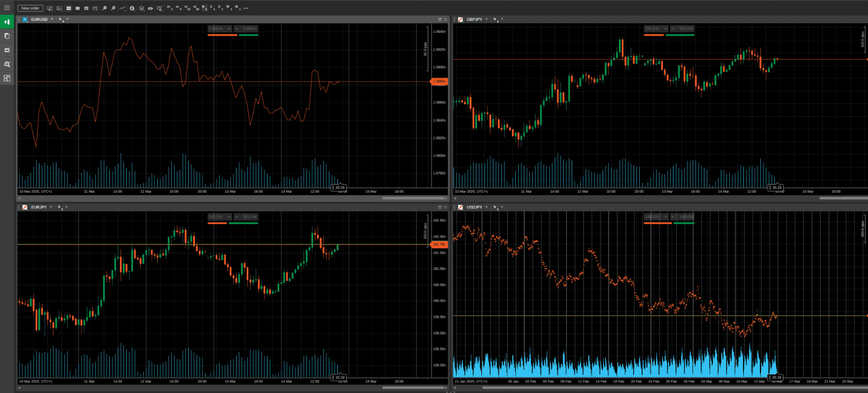Select the m5 timeframe

(178, 8)
